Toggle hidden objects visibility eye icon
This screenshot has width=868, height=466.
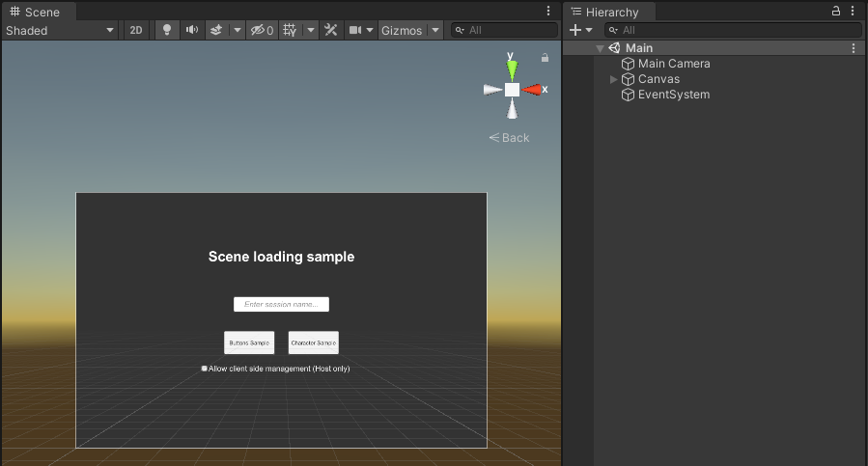(262, 31)
